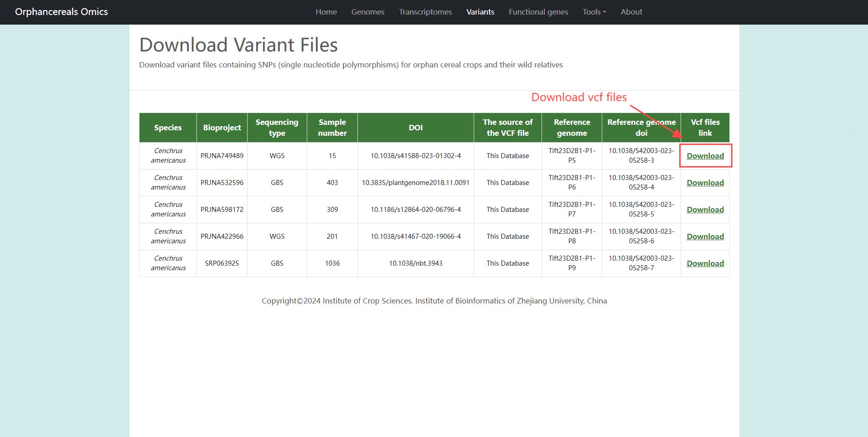Click the Sequencing type column header
Image resolution: width=868 pixels, height=437 pixels.
(277, 128)
